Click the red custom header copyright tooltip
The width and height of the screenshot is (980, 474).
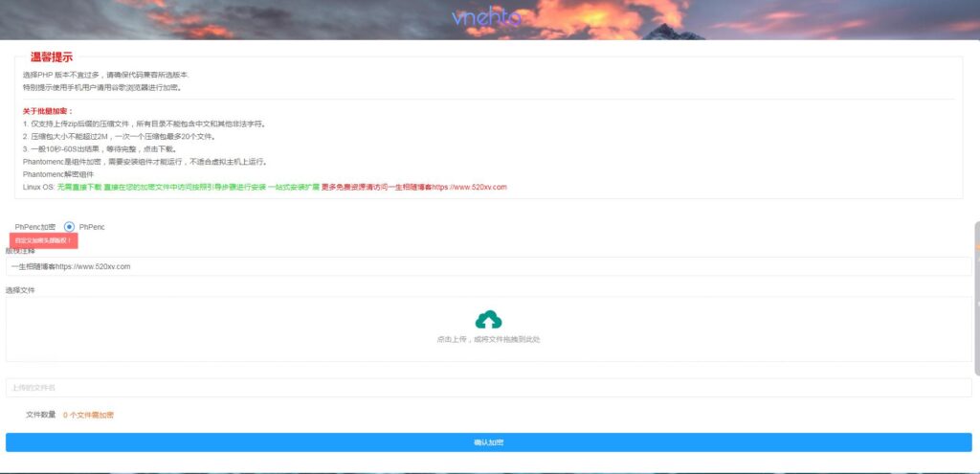click(x=43, y=240)
